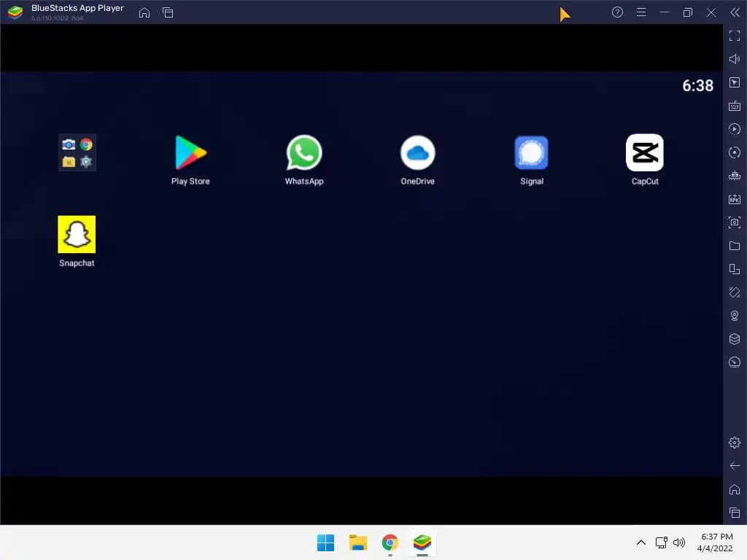Open multi-window icon in title bar
This screenshot has height=560, width=747.
tap(168, 12)
